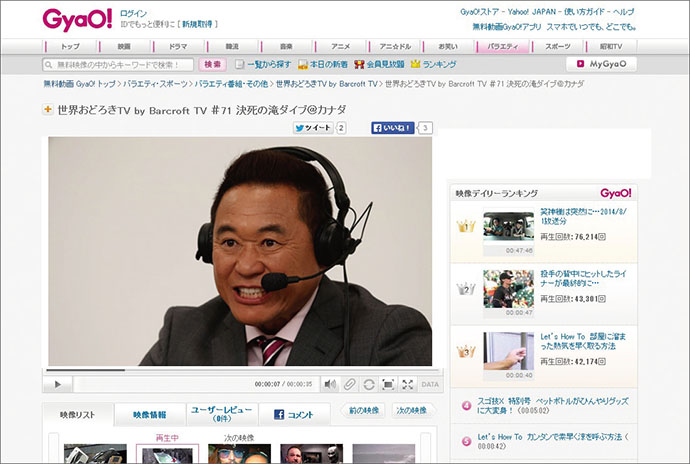The width and height of the screenshot is (690, 464).
Task: Open the 使い方ガイド guide link
Action: pos(584,12)
